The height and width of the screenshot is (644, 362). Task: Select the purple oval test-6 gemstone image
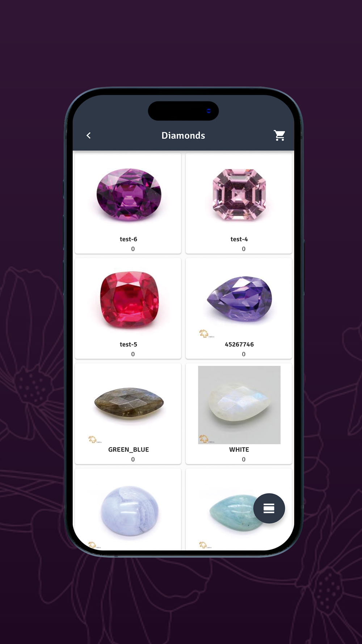click(x=129, y=195)
